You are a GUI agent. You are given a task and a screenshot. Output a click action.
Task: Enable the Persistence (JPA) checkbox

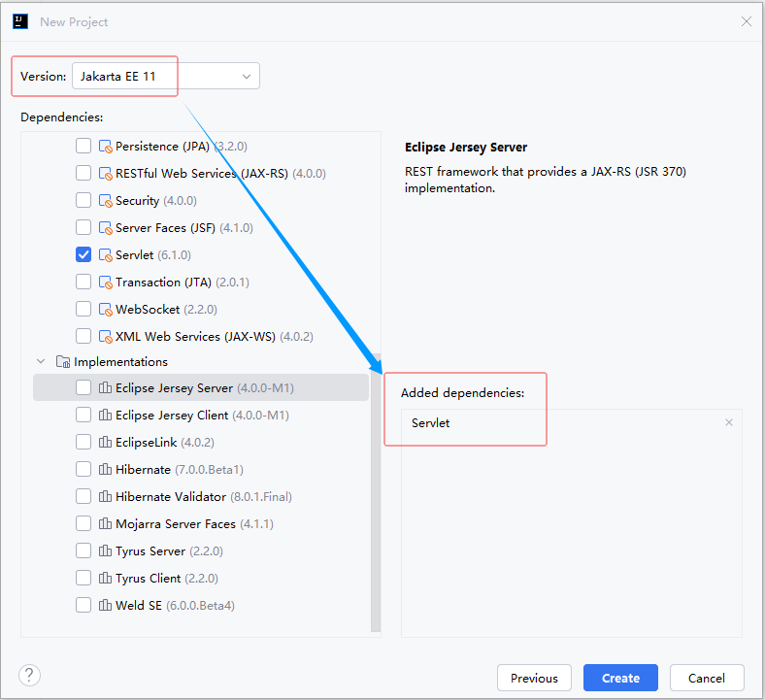(x=83, y=146)
